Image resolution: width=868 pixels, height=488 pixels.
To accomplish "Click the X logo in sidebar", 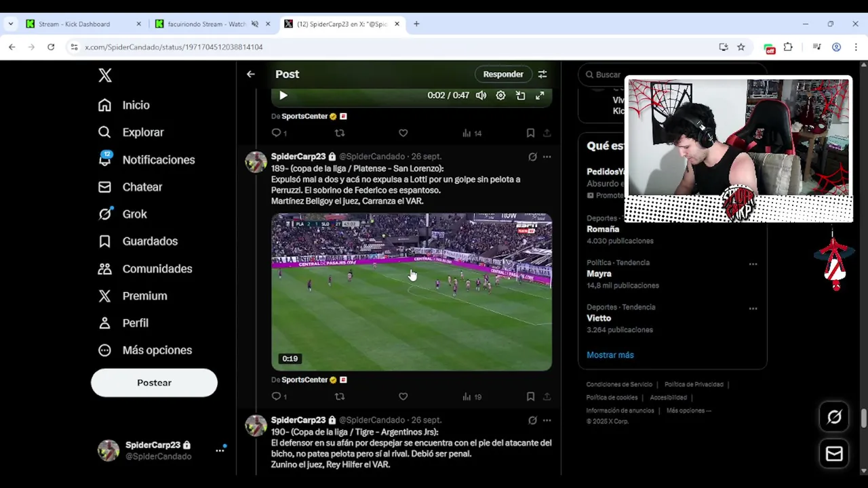I will [x=105, y=75].
